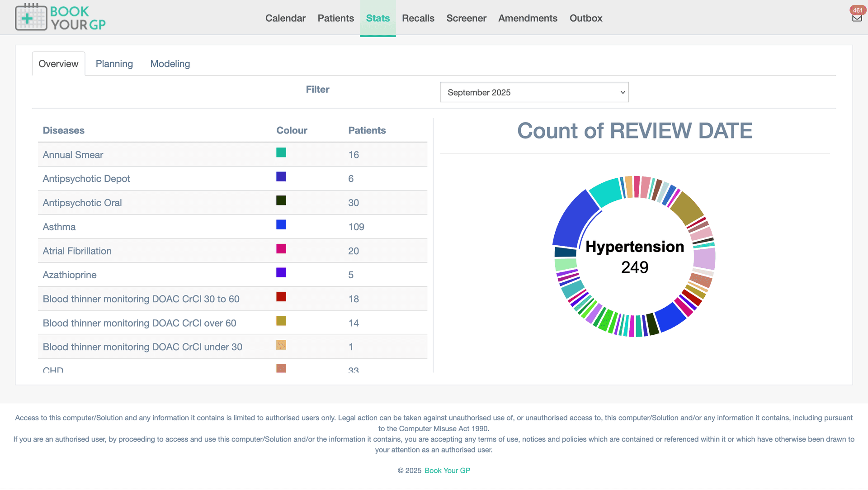Image resolution: width=868 pixels, height=490 pixels.
Task: Open the Patients page
Action: coord(335,18)
